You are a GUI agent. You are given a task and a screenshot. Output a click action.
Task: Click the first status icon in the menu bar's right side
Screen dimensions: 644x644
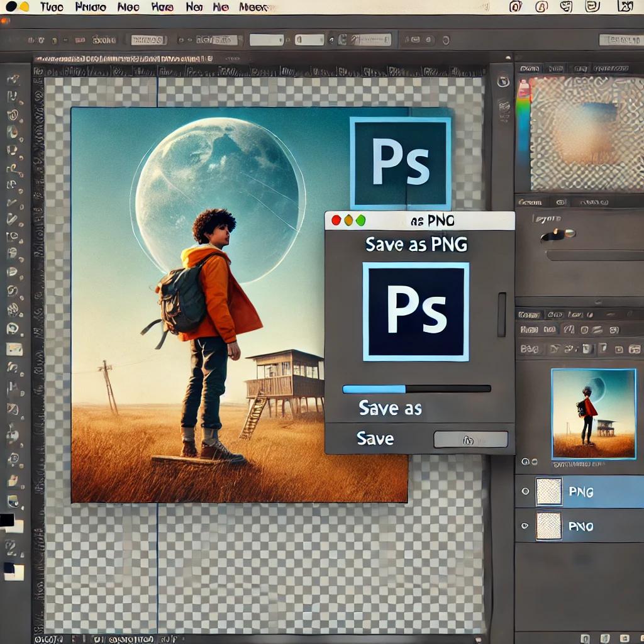515,6
